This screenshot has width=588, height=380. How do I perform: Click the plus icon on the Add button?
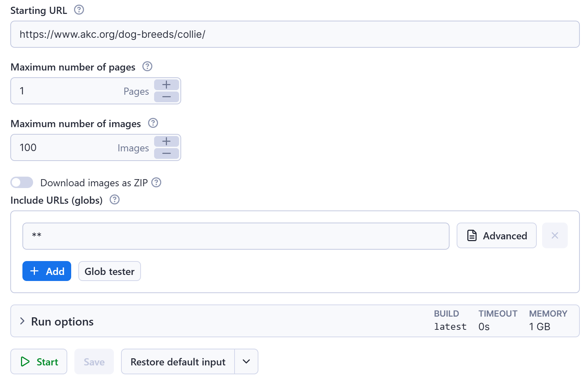(x=34, y=271)
